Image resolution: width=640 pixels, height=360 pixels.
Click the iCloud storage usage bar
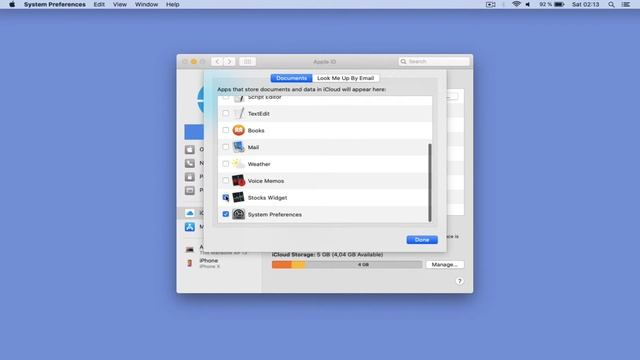point(347,264)
